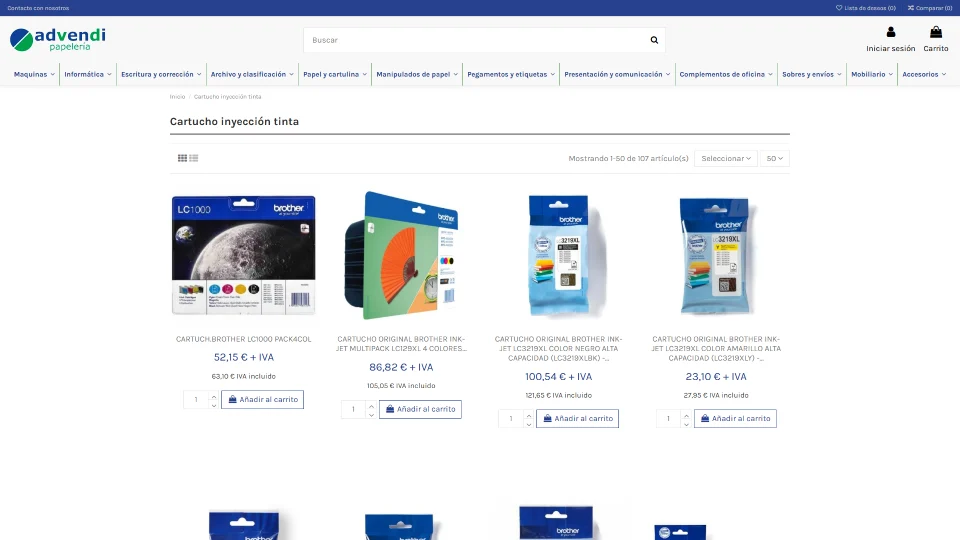The width and height of the screenshot is (960, 540).
Task: Add LC129XL multipack to cart
Action: tap(420, 409)
